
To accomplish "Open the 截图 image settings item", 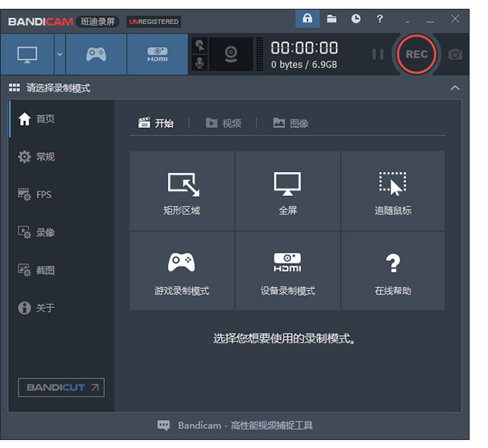I will coord(62,270).
